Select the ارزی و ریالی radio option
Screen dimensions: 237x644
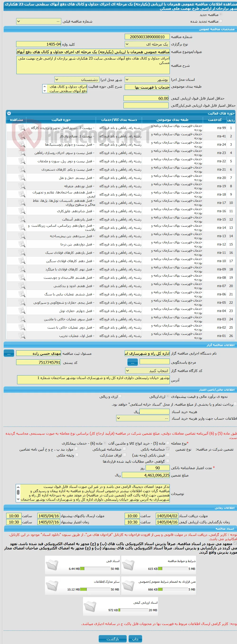120,396
